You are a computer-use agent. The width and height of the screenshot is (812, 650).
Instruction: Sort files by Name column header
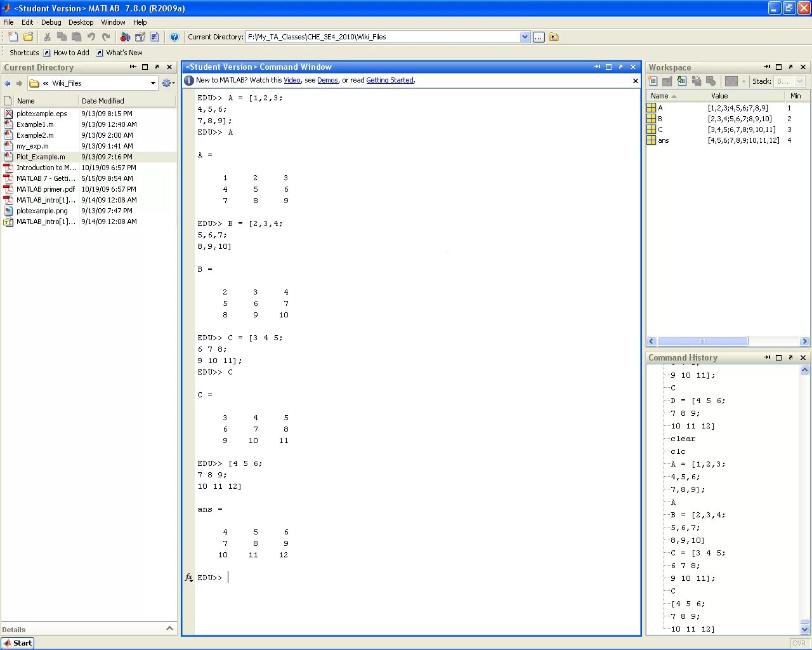46,101
